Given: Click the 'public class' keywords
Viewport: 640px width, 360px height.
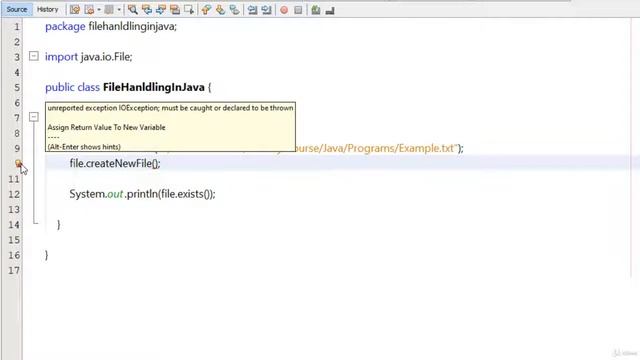Looking at the screenshot, I should [72, 87].
